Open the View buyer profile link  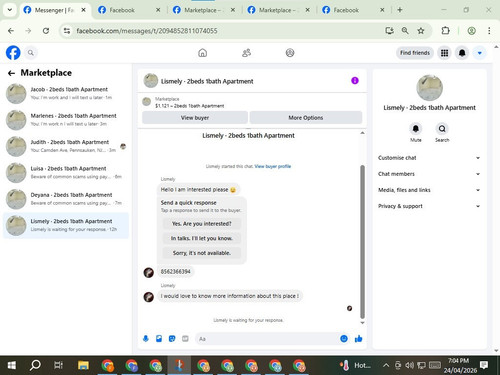point(273,166)
